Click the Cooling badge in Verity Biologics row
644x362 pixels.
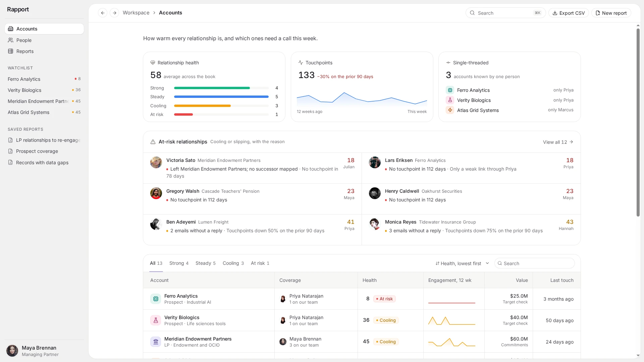[386, 320]
